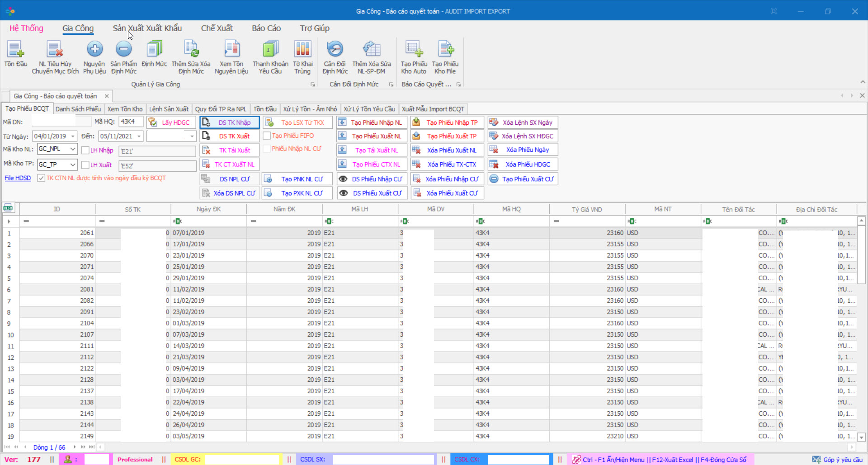Click the Excel export icon above grid
The width and height of the screenshot is (868, 465).
pos(8,208)
